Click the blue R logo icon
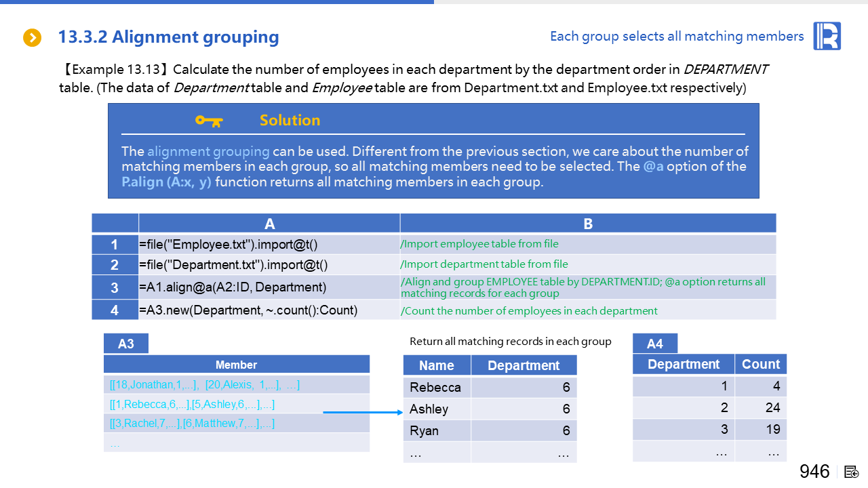 [x=827, y=36]
